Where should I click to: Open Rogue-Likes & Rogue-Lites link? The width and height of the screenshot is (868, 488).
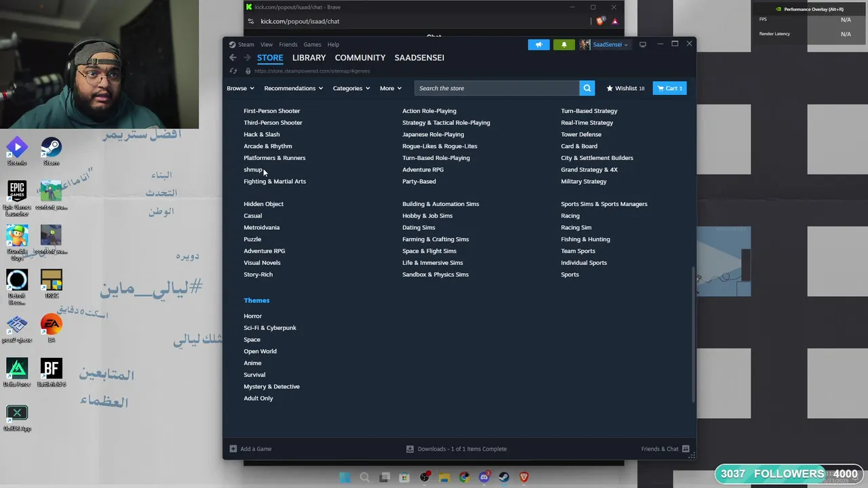[439, 146]
